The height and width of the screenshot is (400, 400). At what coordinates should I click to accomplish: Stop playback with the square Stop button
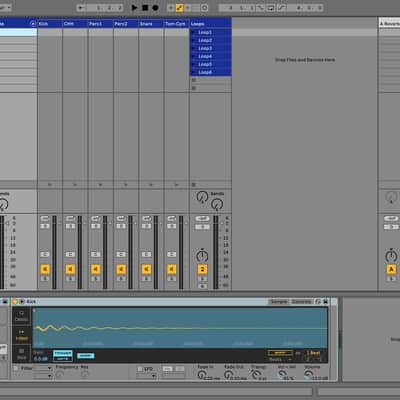coord(145,7)
